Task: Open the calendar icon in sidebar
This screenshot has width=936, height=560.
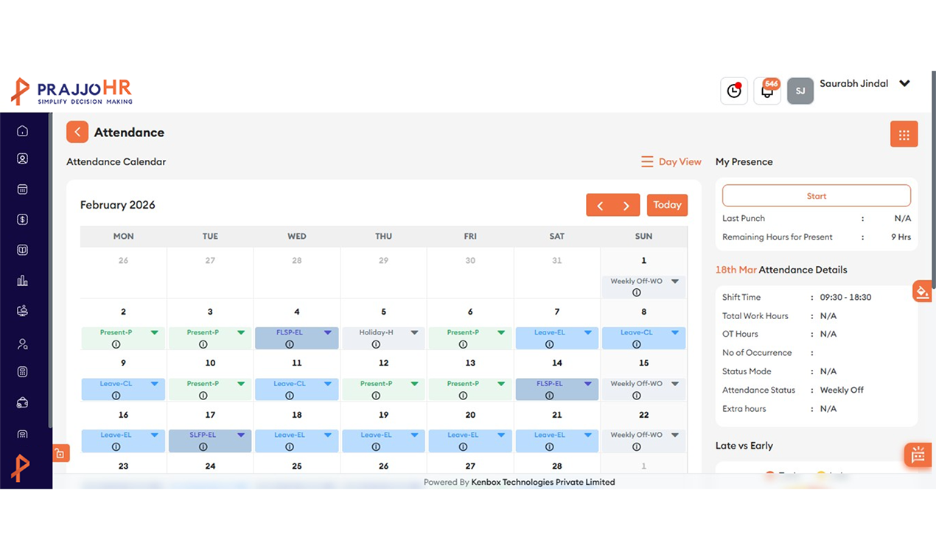Action: click(x=23, y=189)
